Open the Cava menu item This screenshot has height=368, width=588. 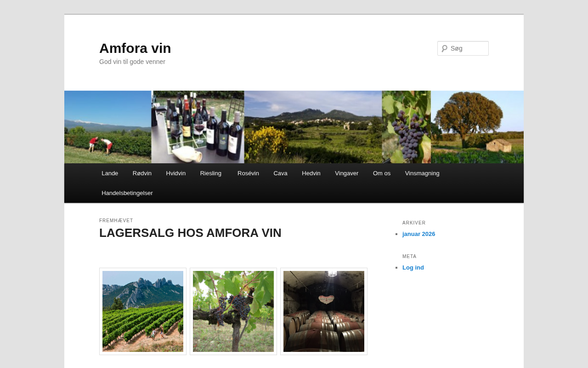pyautogui.click(x=280, y=173)
